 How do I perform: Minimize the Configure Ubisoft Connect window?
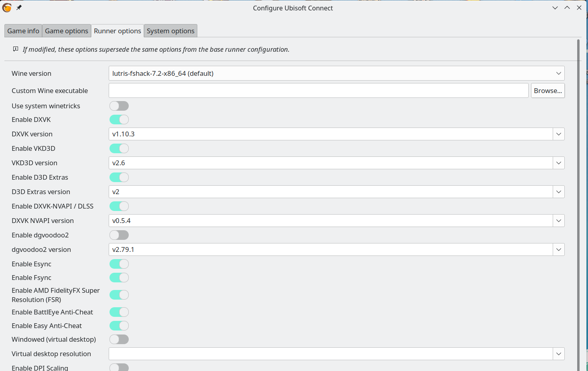[x=555, y=8]
